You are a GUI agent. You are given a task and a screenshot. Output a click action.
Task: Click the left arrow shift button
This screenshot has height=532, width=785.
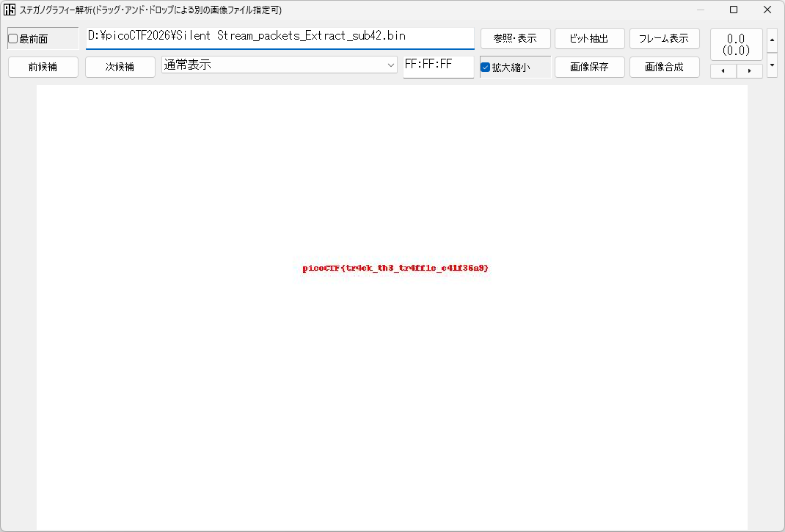pos(723,71)
